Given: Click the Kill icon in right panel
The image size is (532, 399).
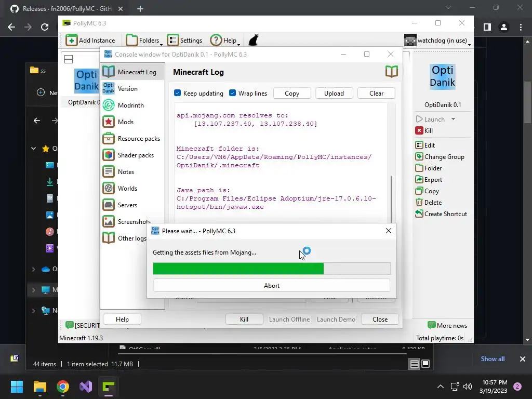Looking at the screenshot, I should coord(419,130).
